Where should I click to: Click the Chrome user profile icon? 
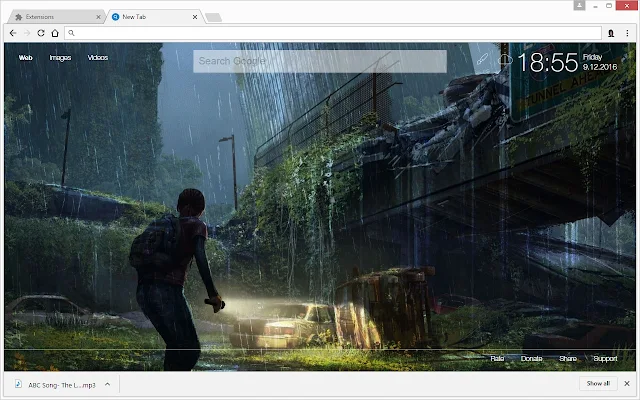click(x=579, y=5)
